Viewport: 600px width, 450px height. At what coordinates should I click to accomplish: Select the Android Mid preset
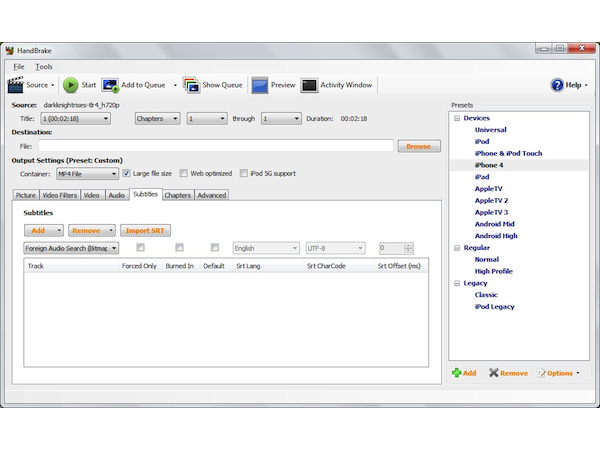click(x=494, y=224)
